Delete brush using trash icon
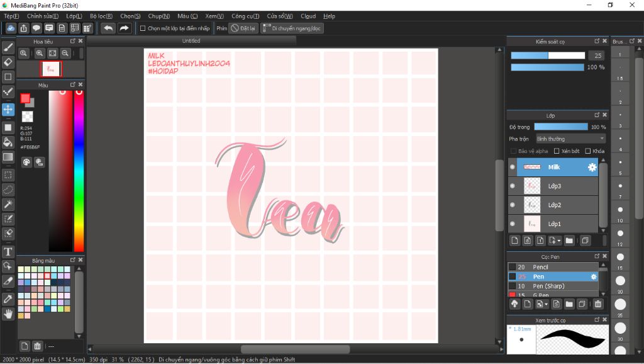This screenshot has width=644, height=364. click(x=598, y=304)
